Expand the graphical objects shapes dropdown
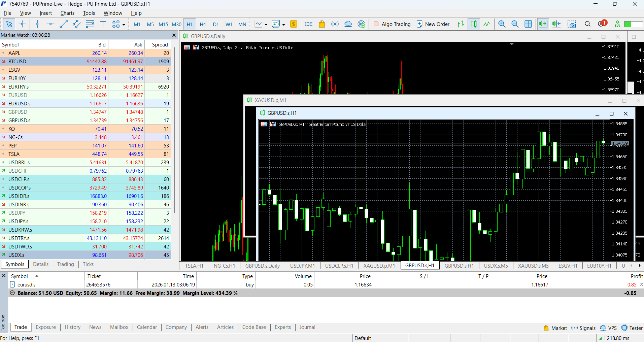The image size is (644, 342). pos(124,24)
